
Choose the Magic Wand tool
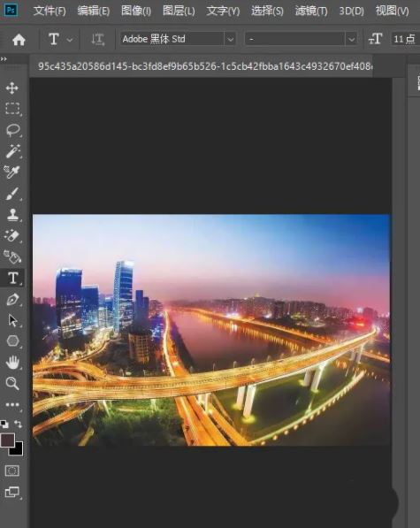coord(12,151)
